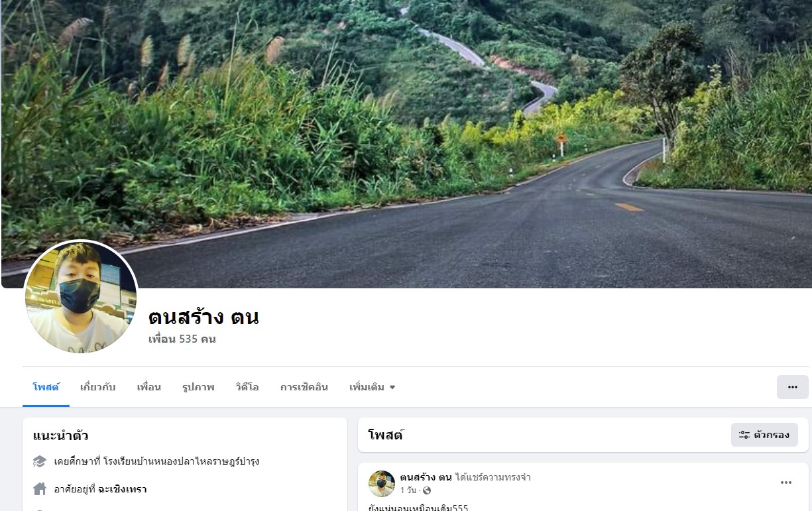
Task: Click the home icon beside อาศัยอยู่ที่
Action: click(x=40, y=489)
